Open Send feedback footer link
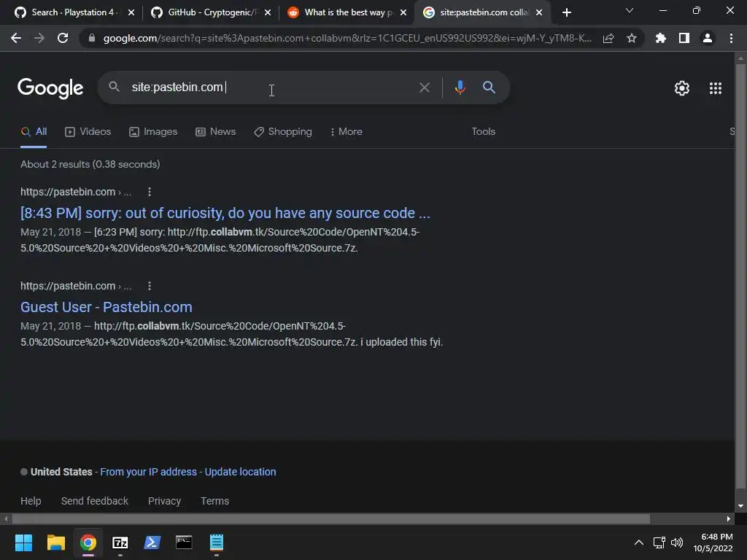The width and height of the screenshot is (747, 560). tap(95, 501)
